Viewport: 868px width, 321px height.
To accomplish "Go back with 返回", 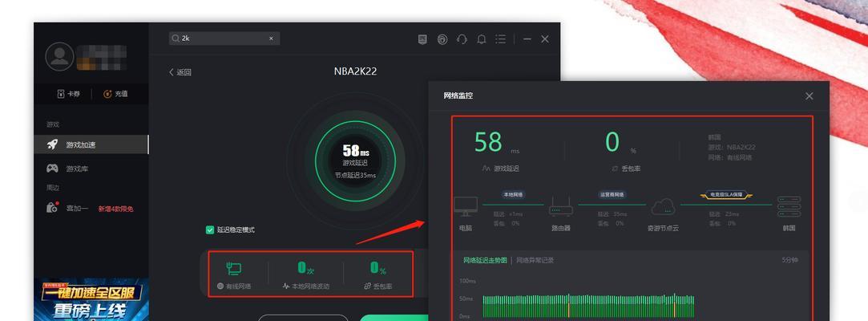I will point(180,72).
